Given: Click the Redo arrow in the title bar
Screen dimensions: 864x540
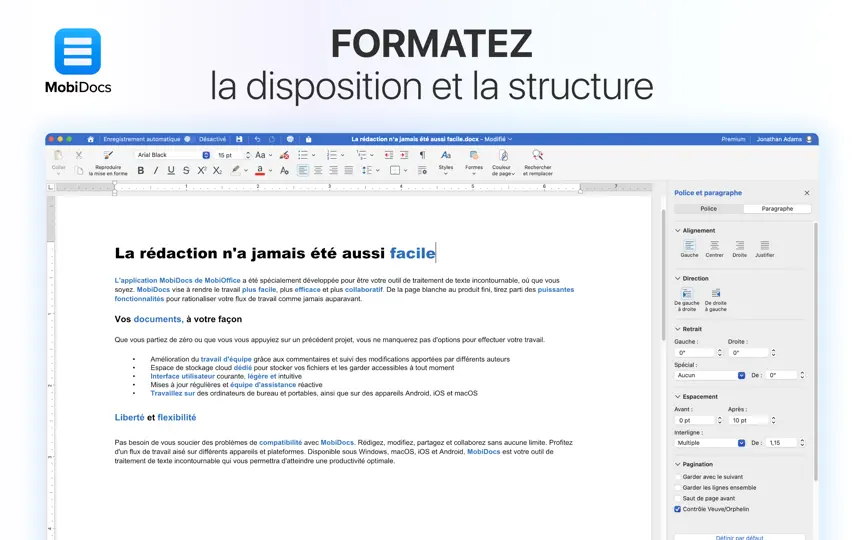Looking at the screenshot, I should (272, 139).
